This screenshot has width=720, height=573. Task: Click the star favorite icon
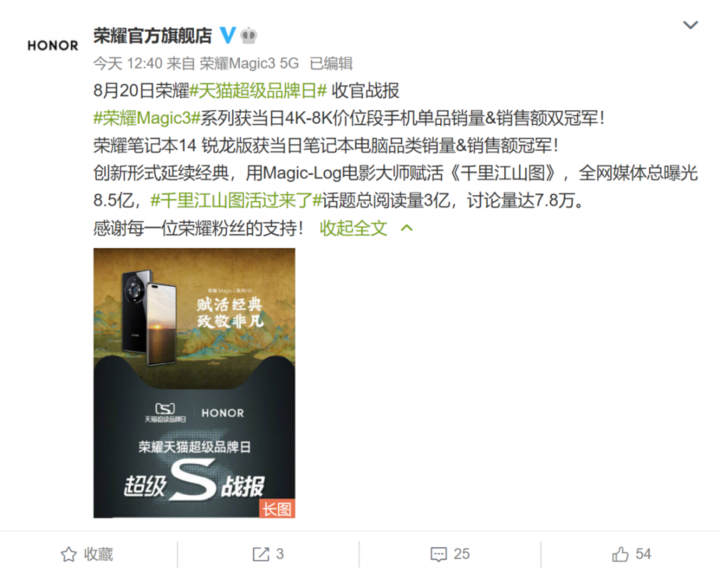[x=69, y=554]
